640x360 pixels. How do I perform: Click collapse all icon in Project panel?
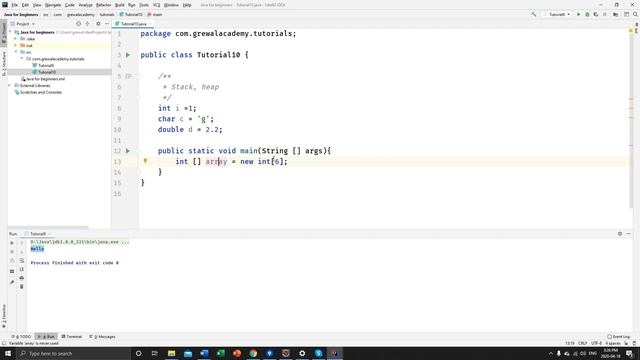pyautogui.click(x=87, y=24)
